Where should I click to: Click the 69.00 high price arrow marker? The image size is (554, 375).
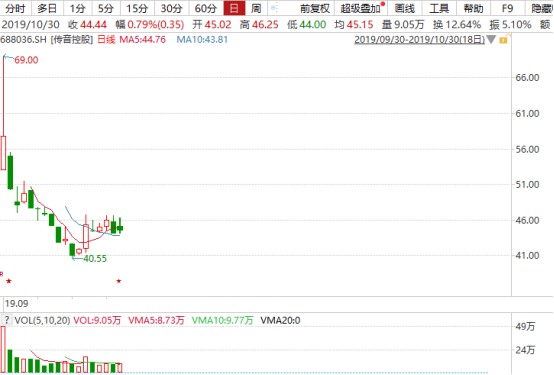coord(20,59)
